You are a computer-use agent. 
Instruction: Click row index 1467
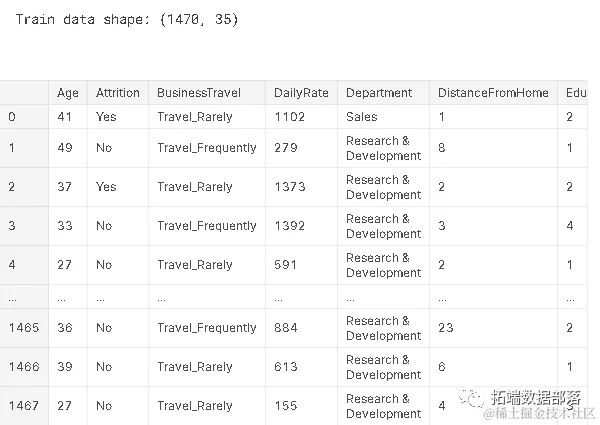24,406
